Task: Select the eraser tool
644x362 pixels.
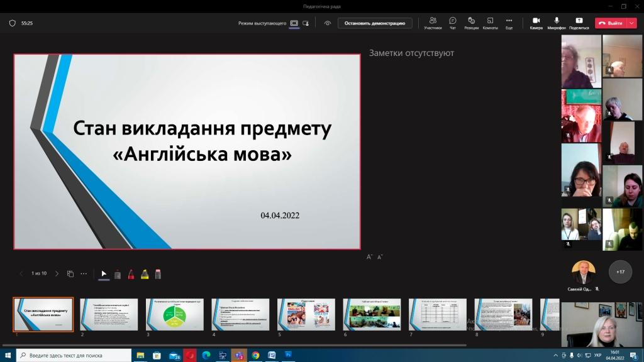Action: click(x=158, y=274)
